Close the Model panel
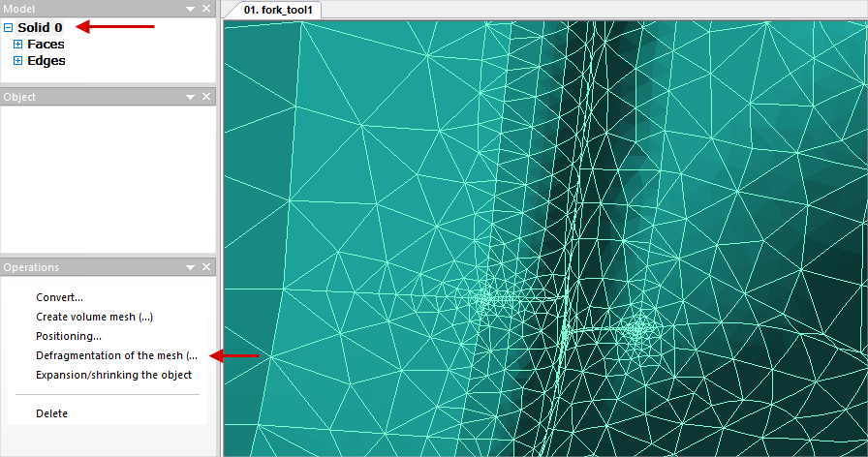 (x=206, y=9)
